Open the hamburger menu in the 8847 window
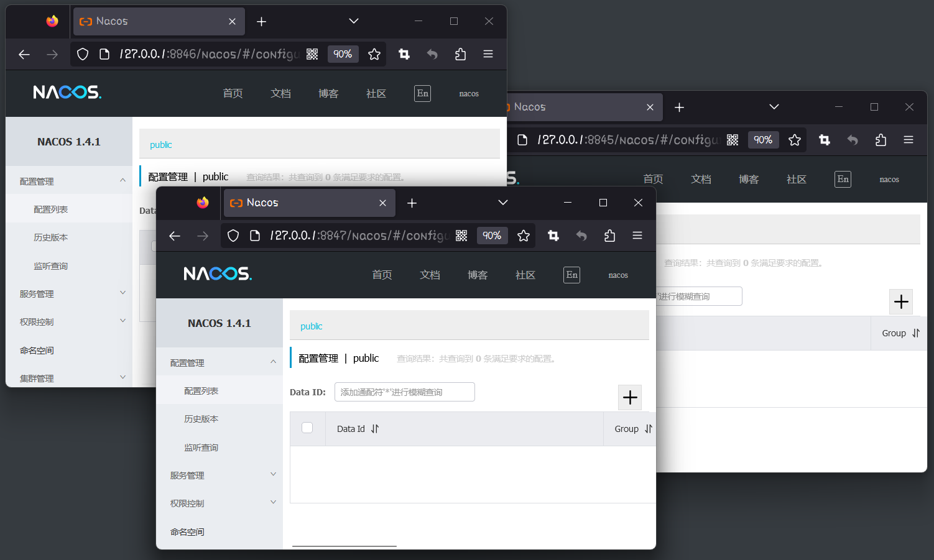 pos(637,236)
